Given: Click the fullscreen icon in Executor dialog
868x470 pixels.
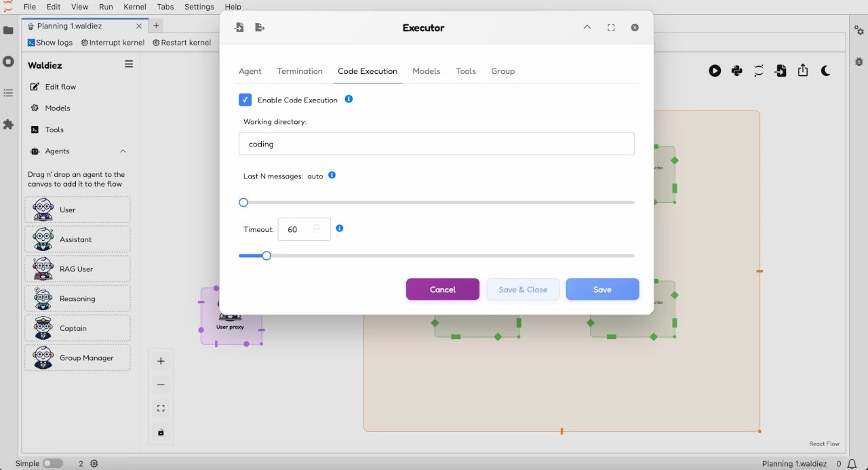Looking at the screenshot, I should (x=611, y=28).
